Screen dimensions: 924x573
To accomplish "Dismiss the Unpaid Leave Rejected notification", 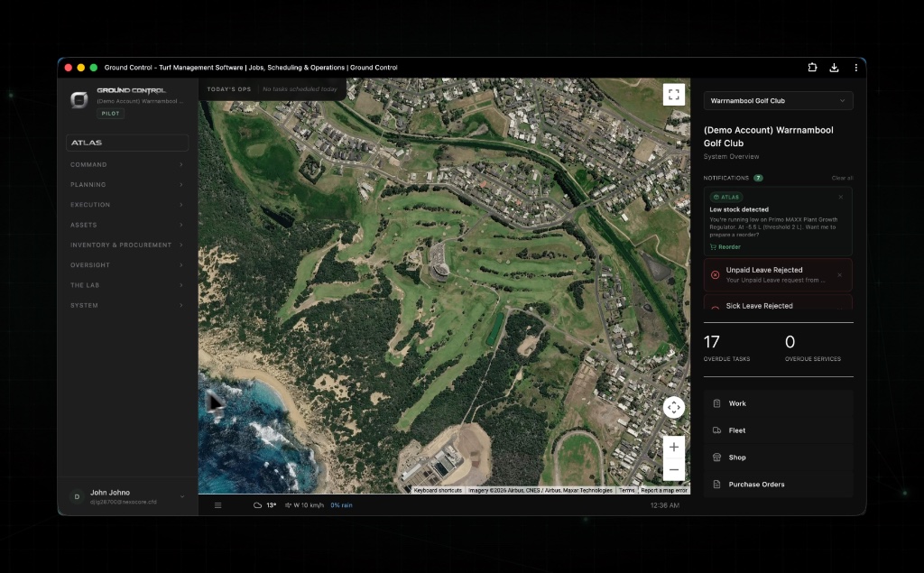I will pos(840,274).
